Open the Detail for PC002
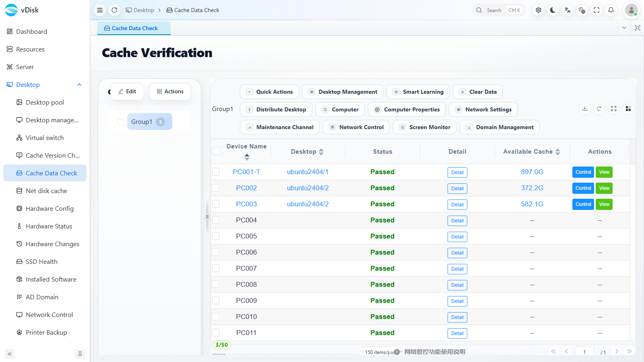This screenshot has height=362, width=644. (457, 188)
